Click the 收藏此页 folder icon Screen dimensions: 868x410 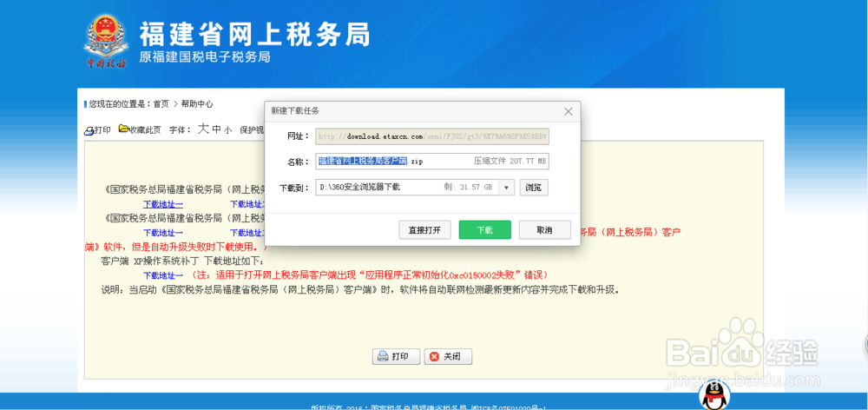tap(124, 129)
